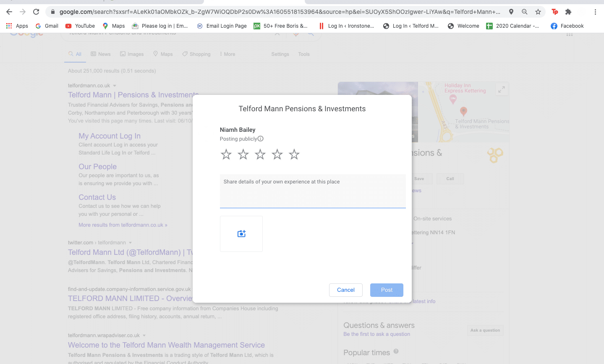Click the building photo thumbnail

pyautogui.click(x=378, y=112)
